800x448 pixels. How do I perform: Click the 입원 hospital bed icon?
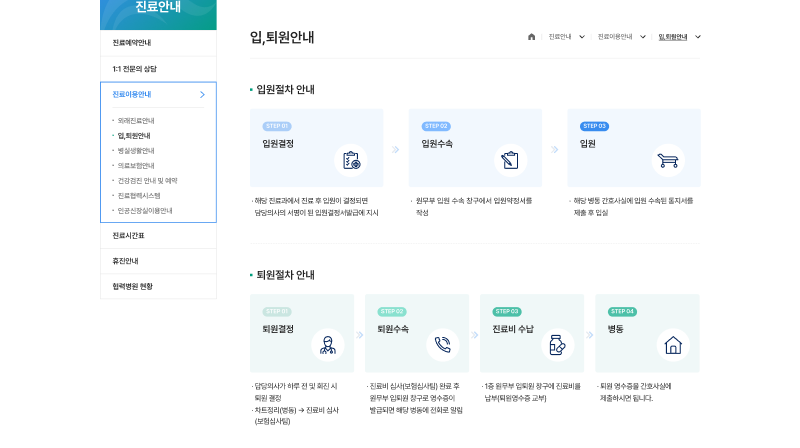[x=668, y=161]
